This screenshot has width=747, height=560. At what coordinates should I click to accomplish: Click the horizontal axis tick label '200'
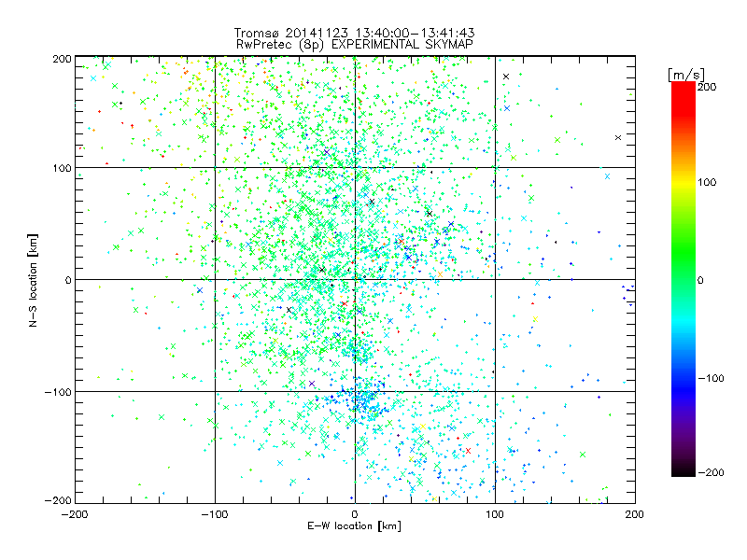635,514
